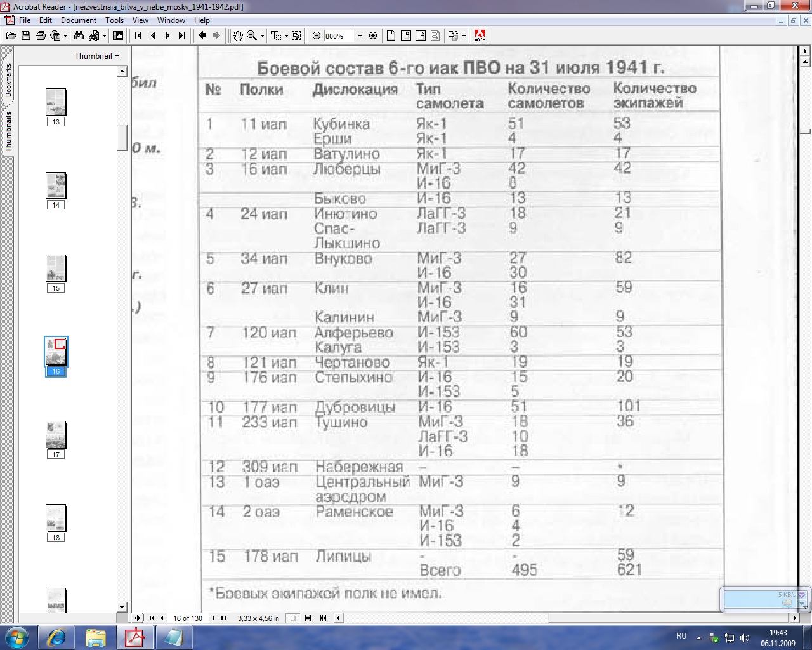
Task: Set view to Fit in Window icon
Action: click(406, 36)
